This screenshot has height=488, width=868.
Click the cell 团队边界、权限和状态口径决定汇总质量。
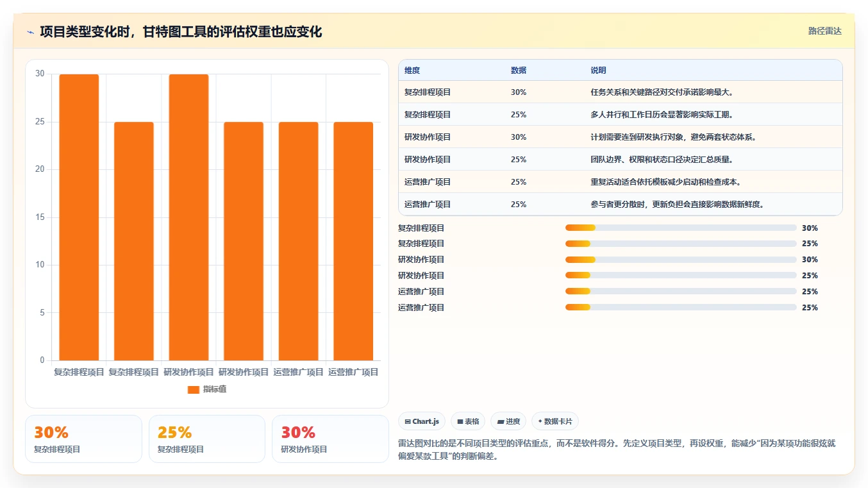[x=662, y=160]
